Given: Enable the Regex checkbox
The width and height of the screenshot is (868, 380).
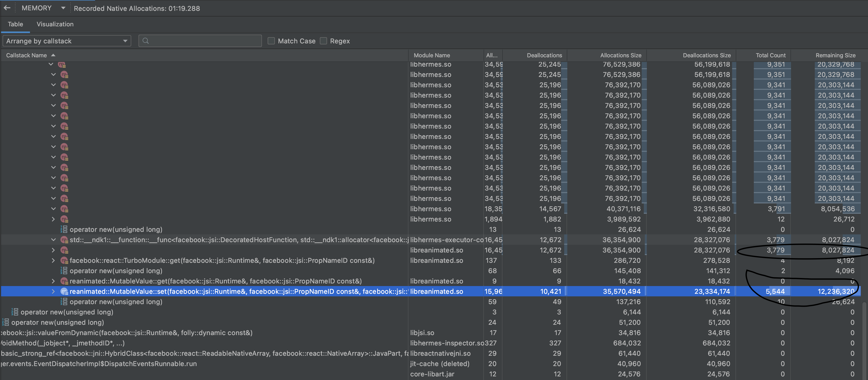Looking at the screenshot, I should (x=323, y=41).
